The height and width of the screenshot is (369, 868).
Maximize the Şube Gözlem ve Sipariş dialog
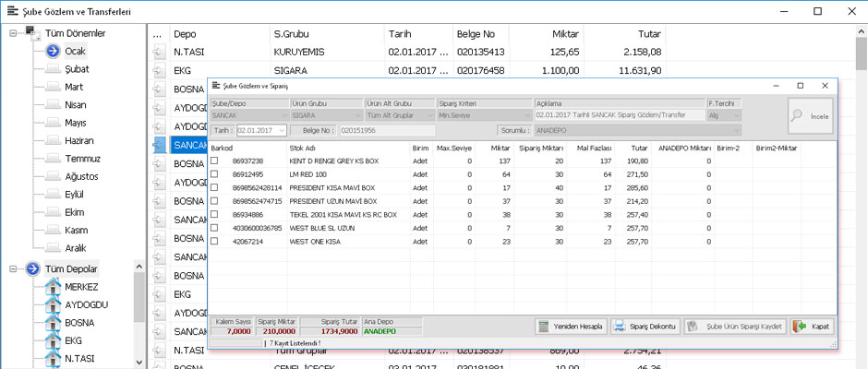click(800, 86)
